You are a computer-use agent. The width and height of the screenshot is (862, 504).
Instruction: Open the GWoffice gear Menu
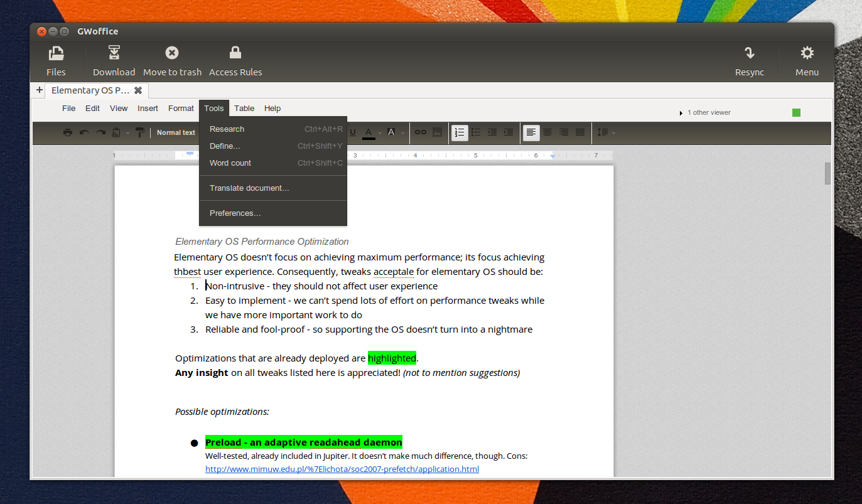[807, 62]
